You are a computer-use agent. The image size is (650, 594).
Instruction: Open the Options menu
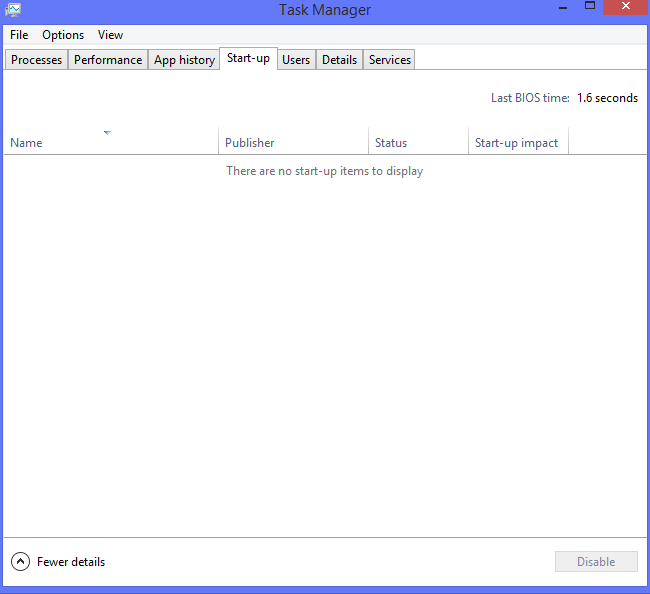(63, 35)
